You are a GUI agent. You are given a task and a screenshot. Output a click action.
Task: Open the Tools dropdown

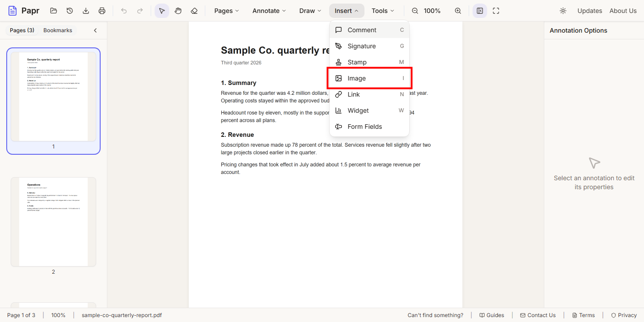(383, 11)
